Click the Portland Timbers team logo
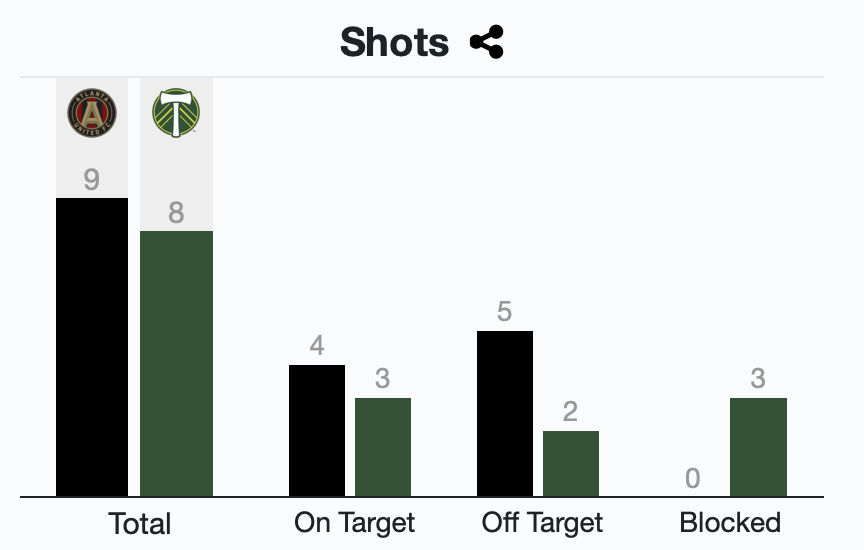Image resolution: width=864 pixels, height=550 pixels. pyautogui.click(x=176, y=112)
